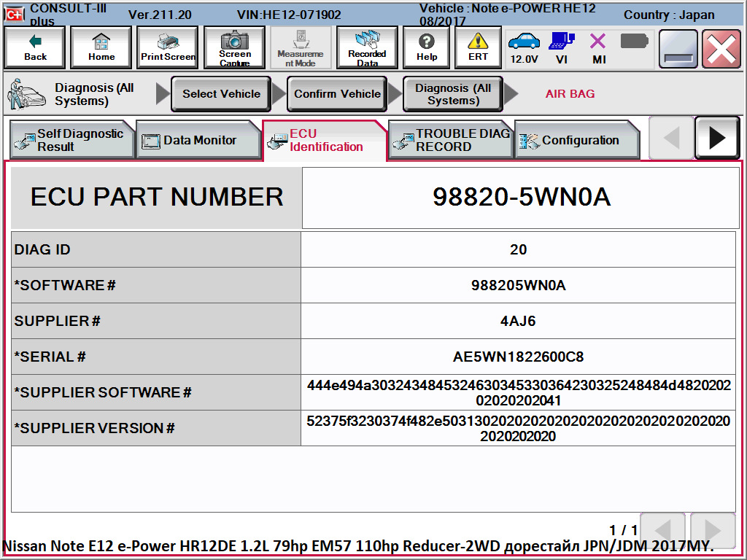The width and height of the screenshot is (747, 560).
Task: Go to Home screen
Action: (x=101, y=47)
